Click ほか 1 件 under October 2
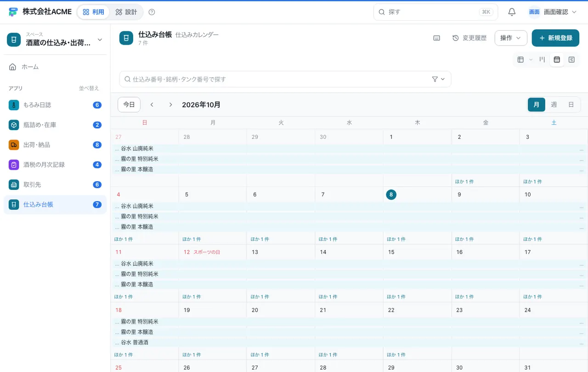 [464, 182]
